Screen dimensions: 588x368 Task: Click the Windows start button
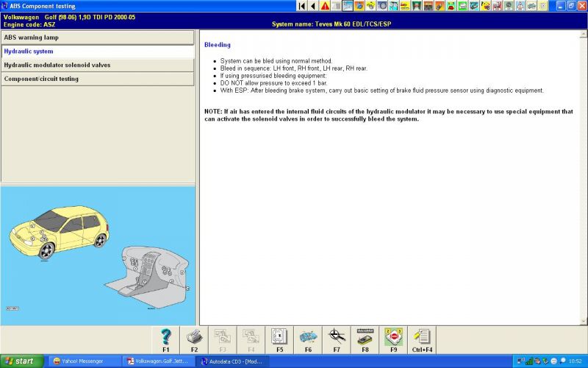tap(21, 361)
